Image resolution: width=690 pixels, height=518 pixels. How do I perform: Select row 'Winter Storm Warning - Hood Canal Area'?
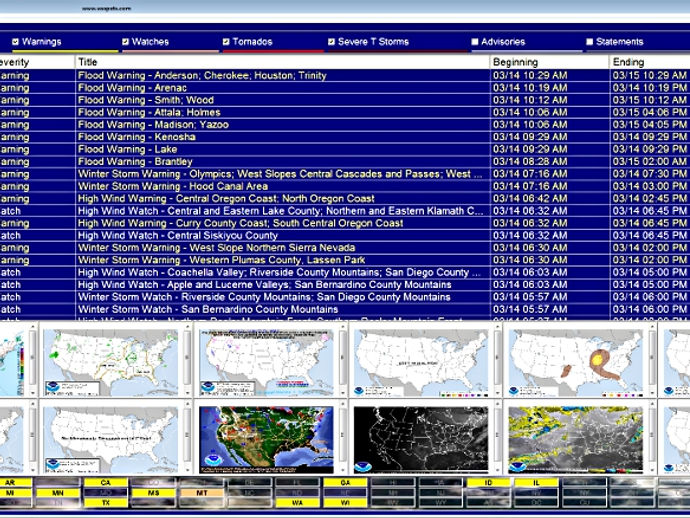[x=345, y=186]
